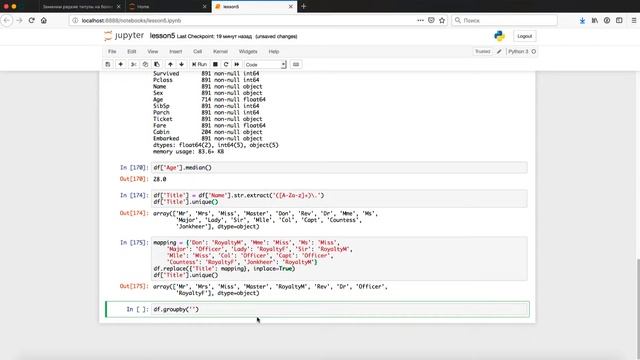
Task: Reload the page
Action: point(31,20)
